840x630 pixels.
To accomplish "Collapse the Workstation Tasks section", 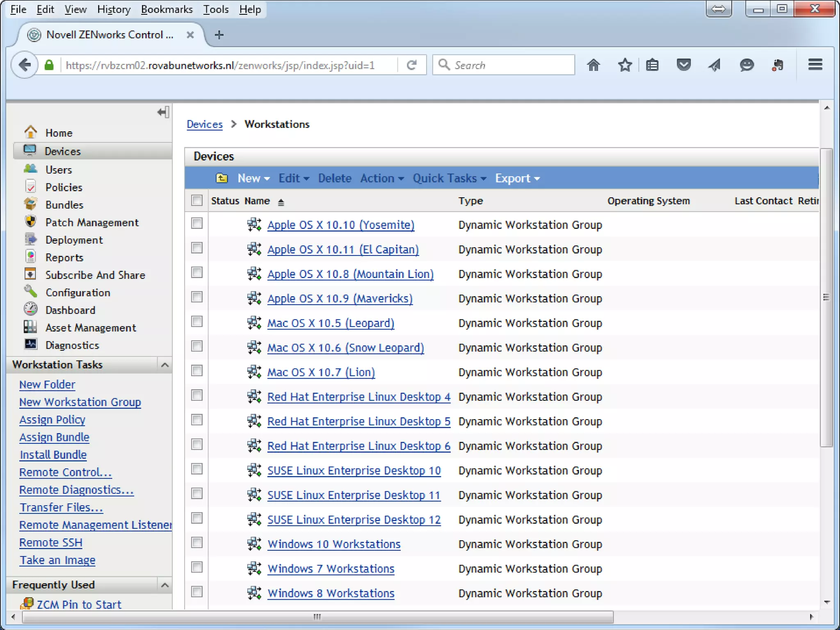I will (165, 365).
